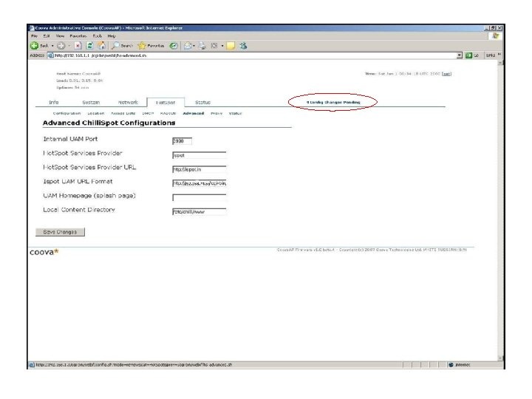Switch to the main Status tab

coord(202,102)
